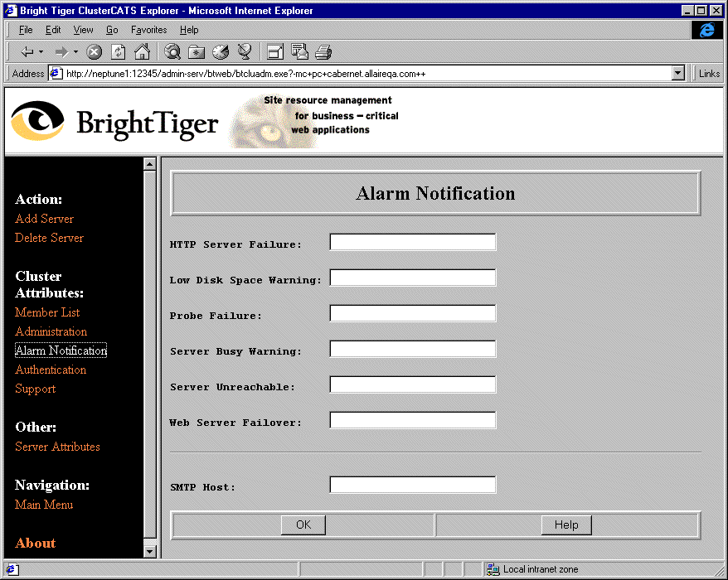
Task: Click the SMTP Host input field
Action: tap(412, 485)
